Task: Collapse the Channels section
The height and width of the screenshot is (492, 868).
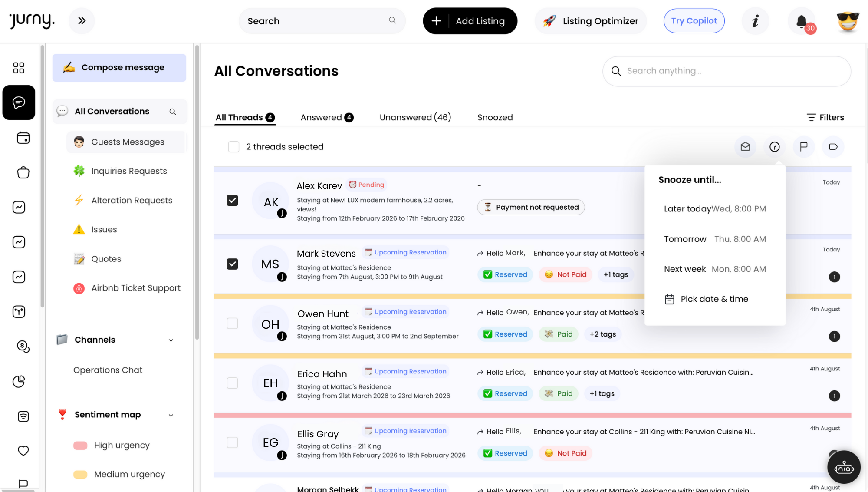Action: (x=171, y=340)
